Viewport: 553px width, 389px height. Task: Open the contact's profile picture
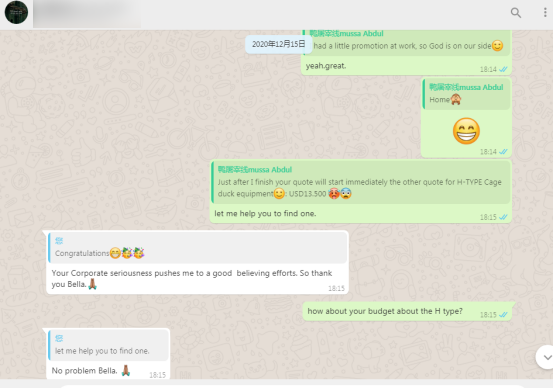pyautogui.click(x=16, y=12)
